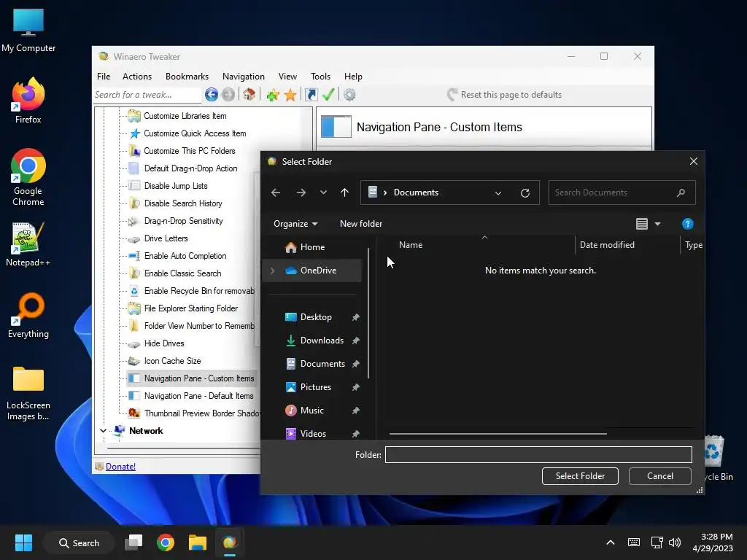
Task: Click pin icon next to Downloads
Action: click(x=355, y=341)
